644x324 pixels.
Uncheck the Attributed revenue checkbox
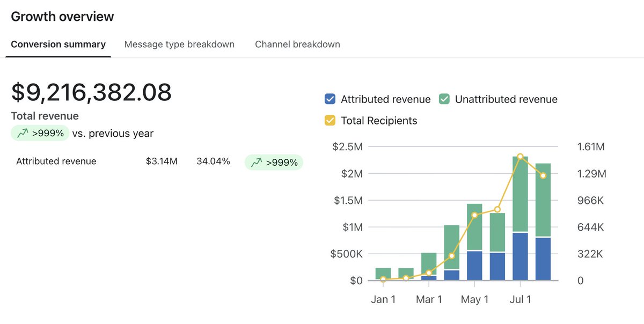(330, 99)
